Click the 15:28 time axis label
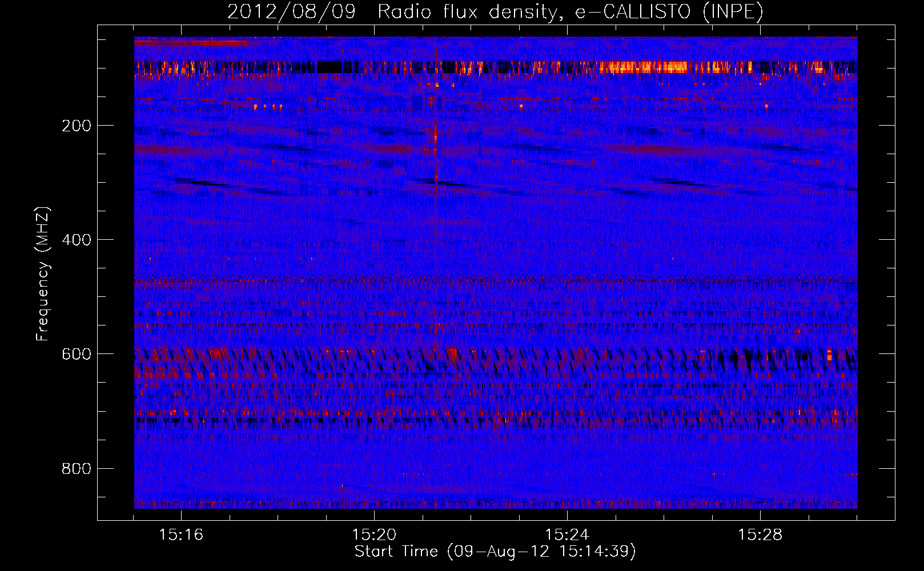Image resolution: width=924 pixels, height=571 pixels. pyautogui.click(x=760, y=535)
